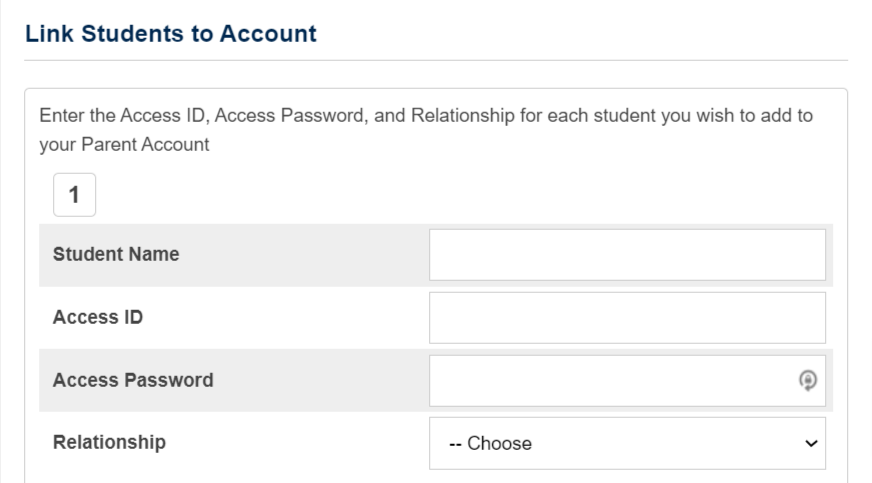Click the student number 1 box

[x=74, y=196]
